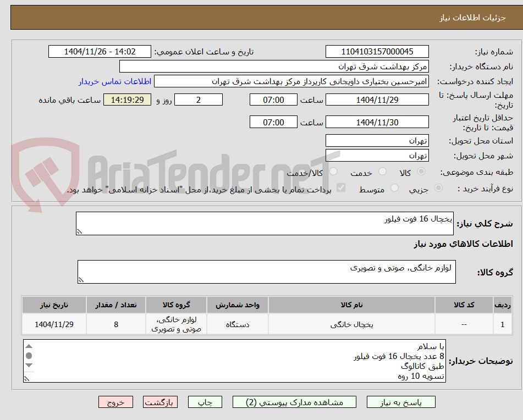Screen dimensions: 523x420
Task: Click the price validity time 07:00 field
Action: [273, 122]
